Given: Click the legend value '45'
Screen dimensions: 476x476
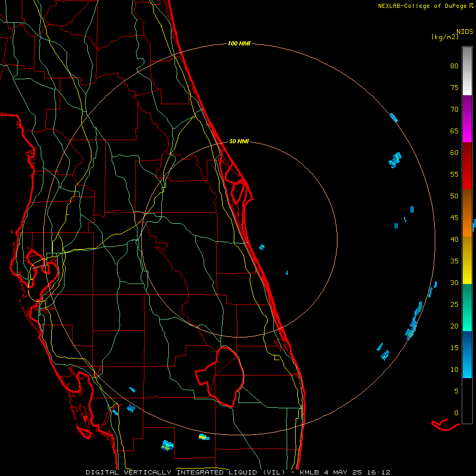Looking at the screenshot, I should pos(454,218).
